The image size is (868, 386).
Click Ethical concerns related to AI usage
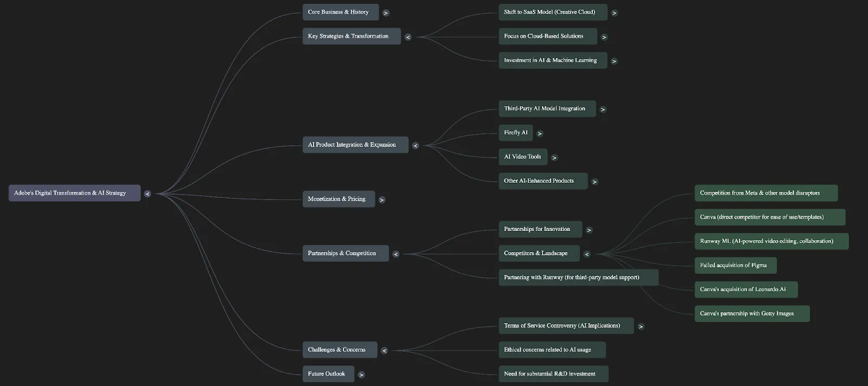pyautogui.click(x=552, y=350)
